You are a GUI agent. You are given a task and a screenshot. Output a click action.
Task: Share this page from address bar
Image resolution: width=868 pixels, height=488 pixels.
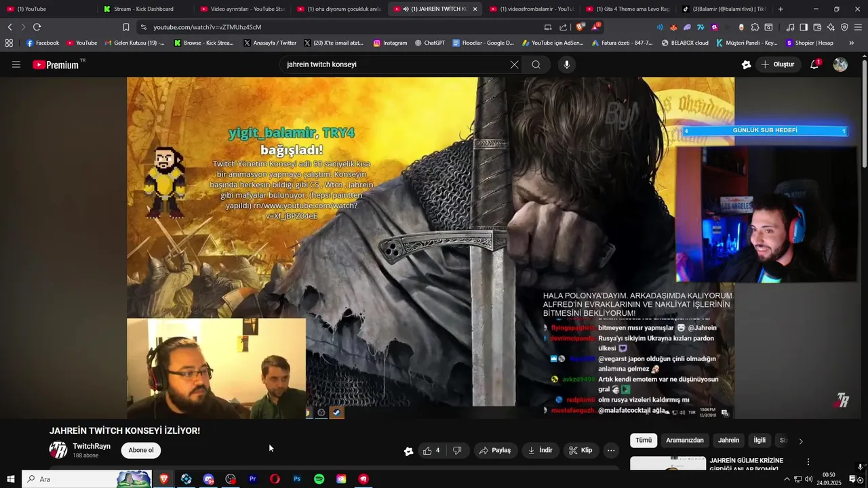click(x=563, y=27)
